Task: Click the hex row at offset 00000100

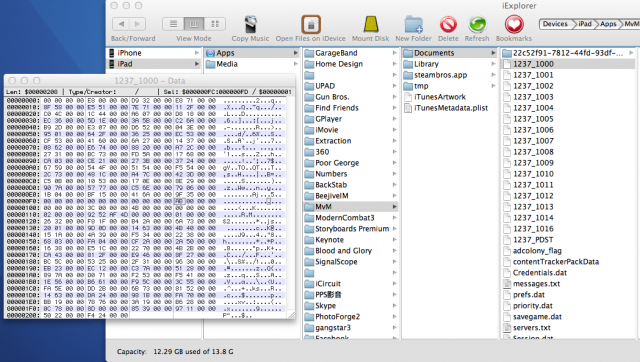Action: 144,208
